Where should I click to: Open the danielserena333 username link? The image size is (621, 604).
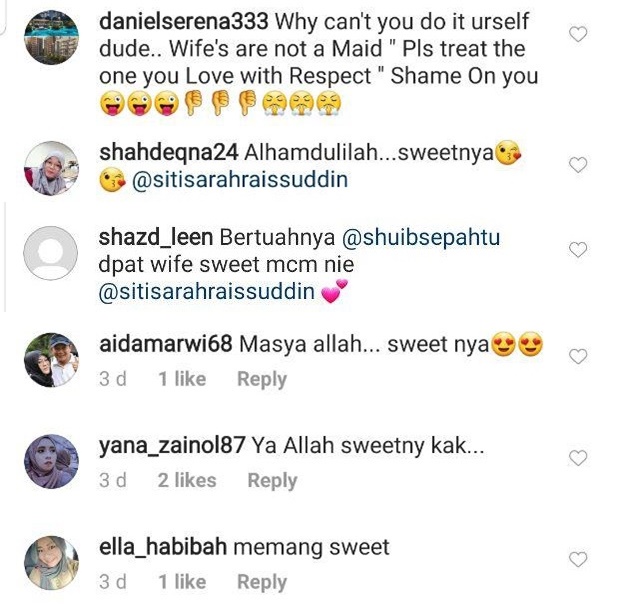(184, 21)
